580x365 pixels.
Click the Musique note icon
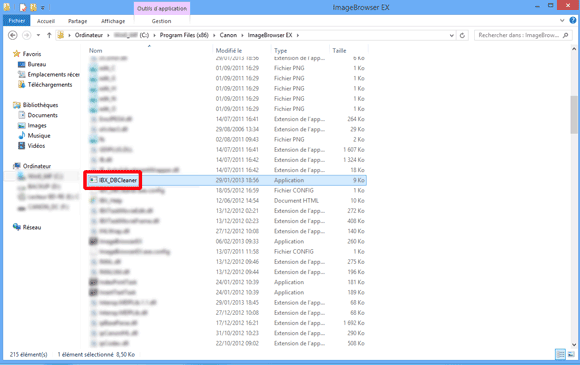pos(22,135)
